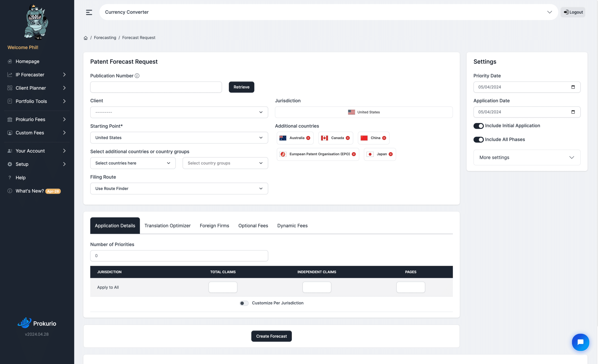The height and width of the screenshot is (364, 598).
Task: Click the Logout button
Action: (x=573, y=12)
